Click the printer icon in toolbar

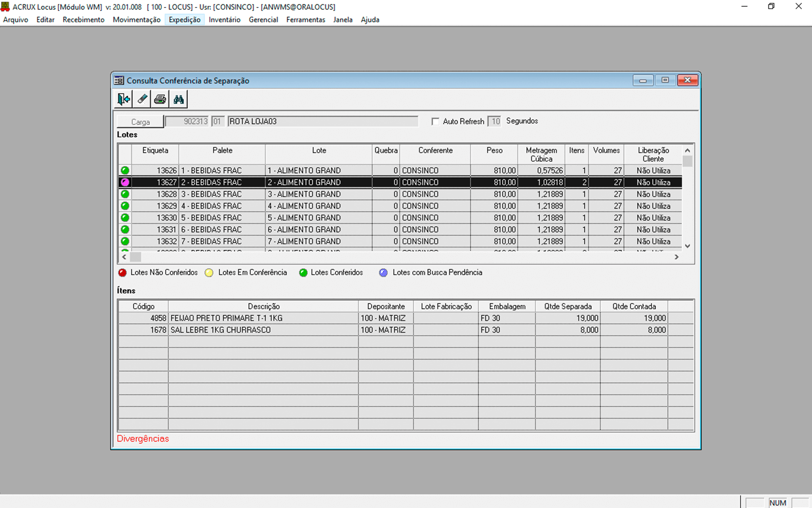(x=160, y=99)
